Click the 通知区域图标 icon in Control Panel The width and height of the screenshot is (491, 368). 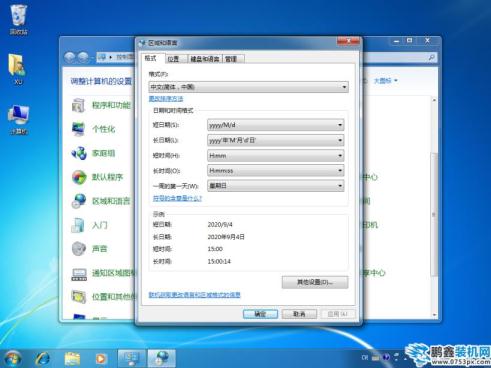point(79,273)
